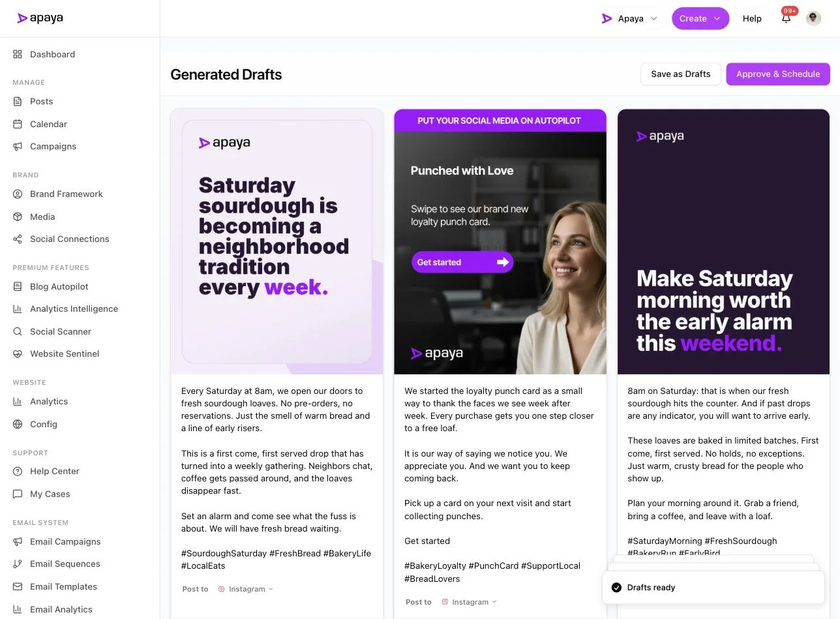
Task: Expand Instagram platform selector on first draft
Action: tap(246, 589)
